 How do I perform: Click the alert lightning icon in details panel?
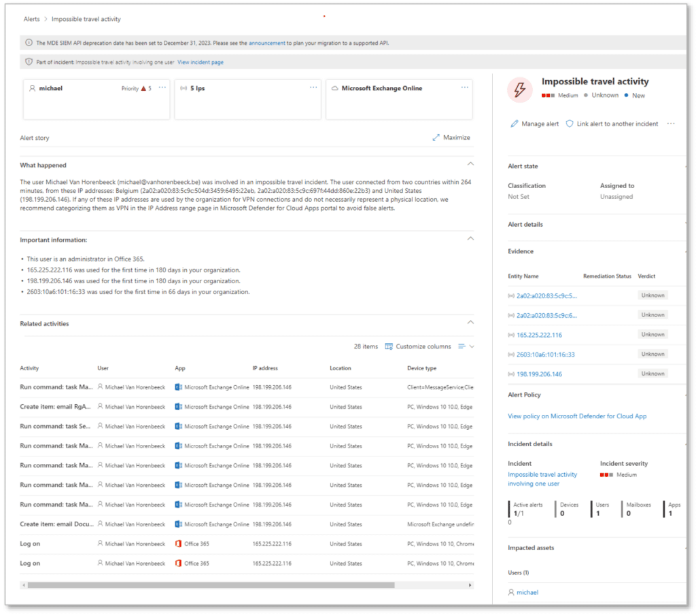pyautogui.click(x=519, y=89)
